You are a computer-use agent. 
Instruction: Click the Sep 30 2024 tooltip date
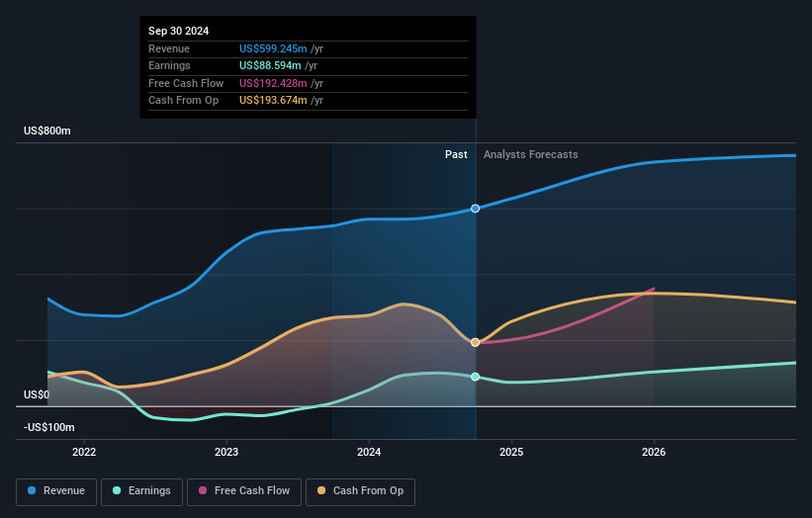click(179, 31)
